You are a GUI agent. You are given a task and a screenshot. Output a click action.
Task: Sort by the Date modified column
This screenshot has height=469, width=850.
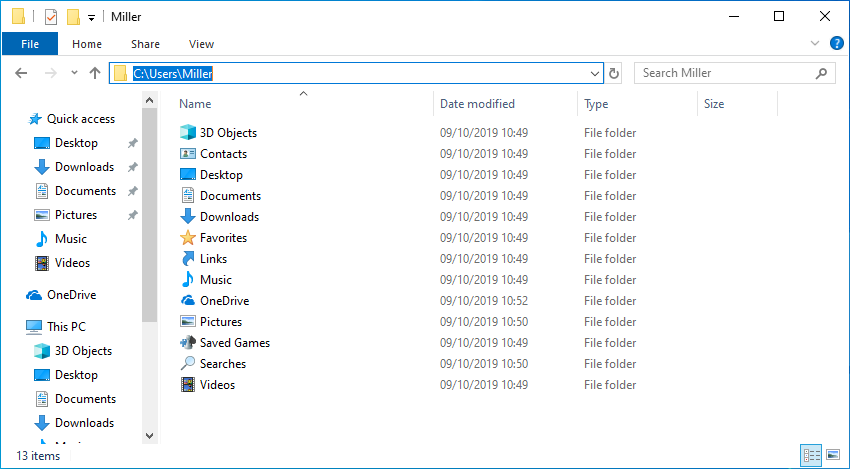[477, 104]
